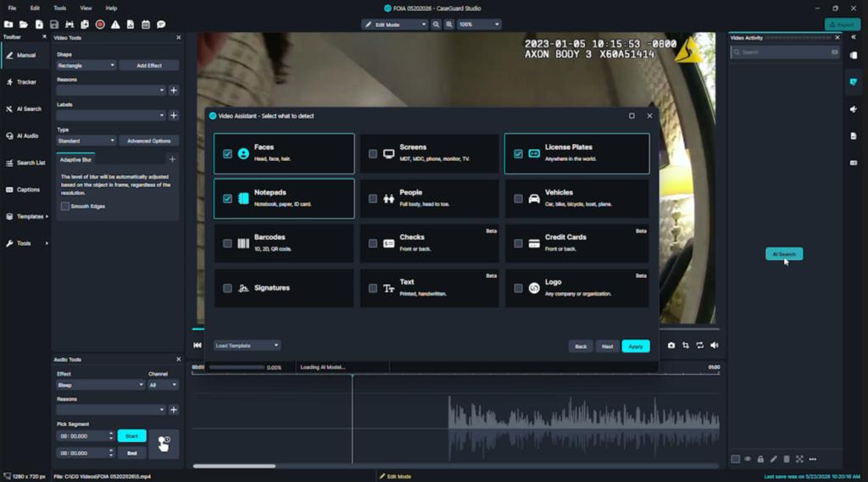Check the Signatures detection checkbox

click(227, 288)
